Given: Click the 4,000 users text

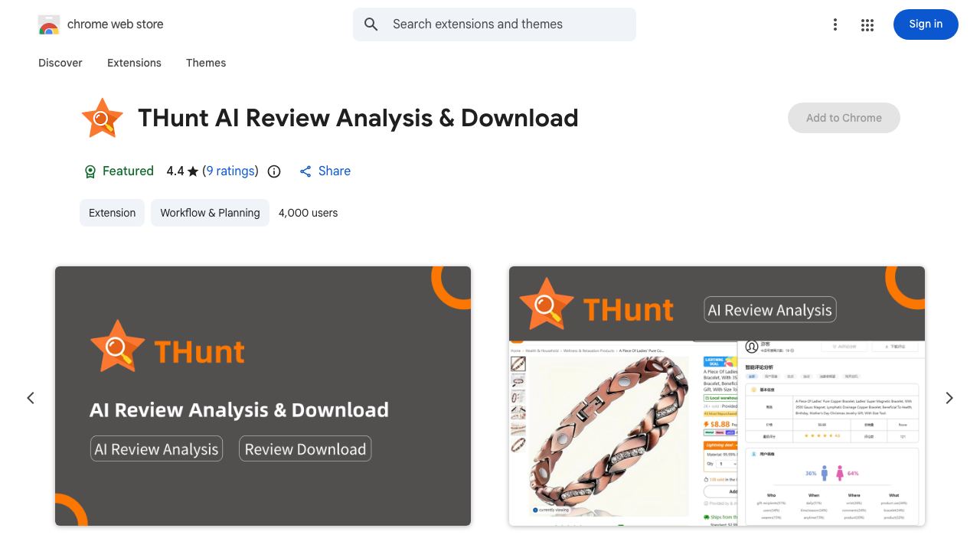Looking at the screenshot, I should point(308,213).
